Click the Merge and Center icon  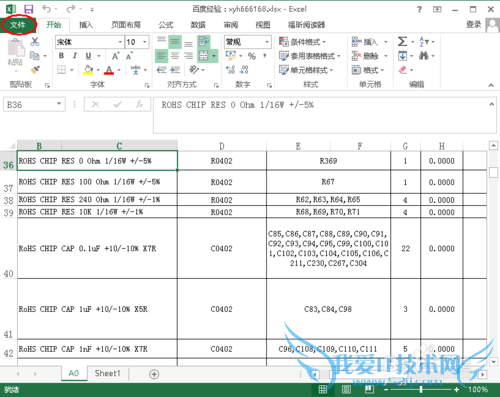[203, 56]
